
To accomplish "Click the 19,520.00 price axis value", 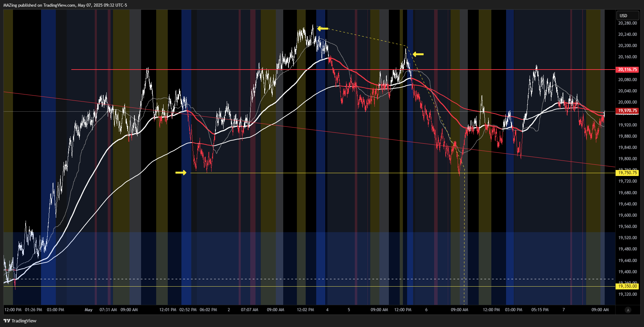I will [628, 238].
